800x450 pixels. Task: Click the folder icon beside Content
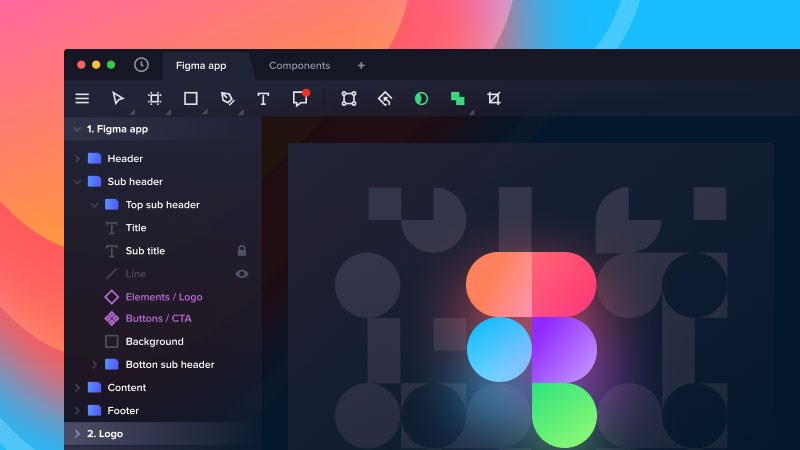tap(94, 387)
